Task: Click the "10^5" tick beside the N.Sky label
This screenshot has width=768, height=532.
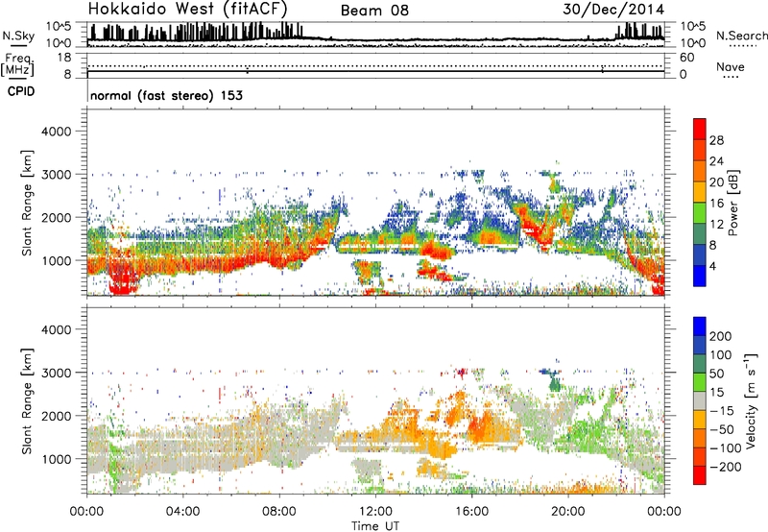Action: pyautogui.click(x=59, y=26)
